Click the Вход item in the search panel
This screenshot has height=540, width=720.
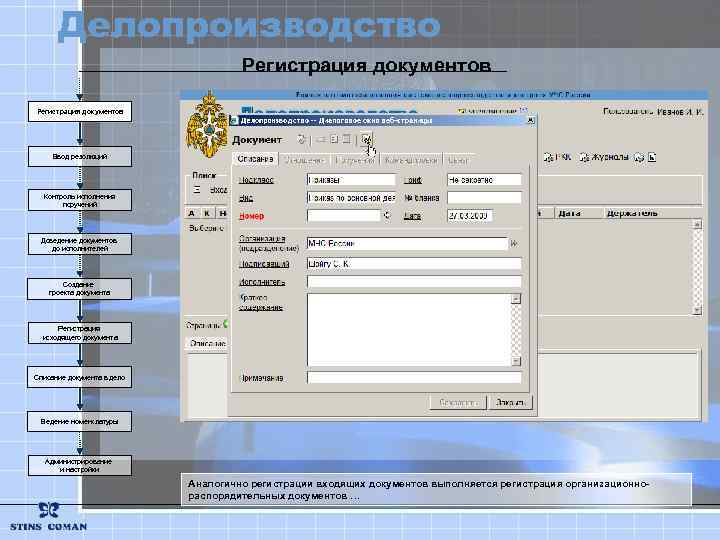pyautogui.click(x=218, y=190)
